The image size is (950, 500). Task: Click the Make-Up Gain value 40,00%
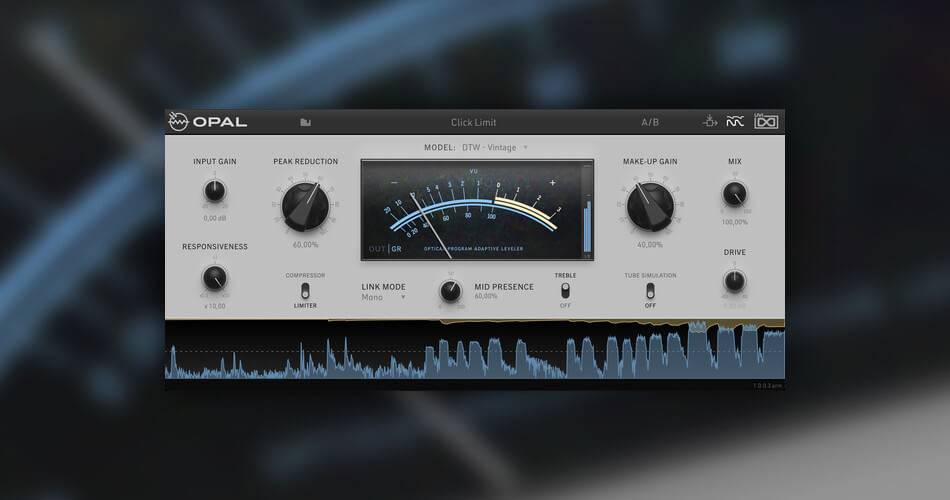click(x=649, y=245)
